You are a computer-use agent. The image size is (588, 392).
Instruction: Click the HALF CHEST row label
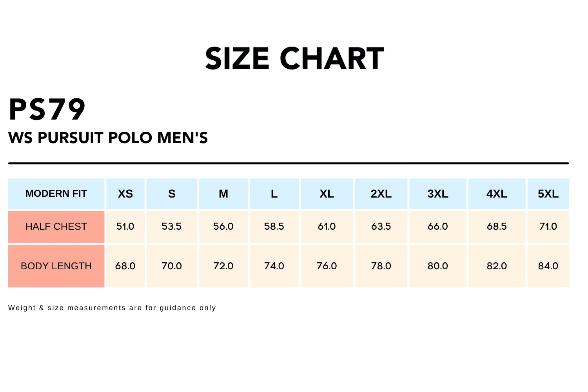(56, 227)
